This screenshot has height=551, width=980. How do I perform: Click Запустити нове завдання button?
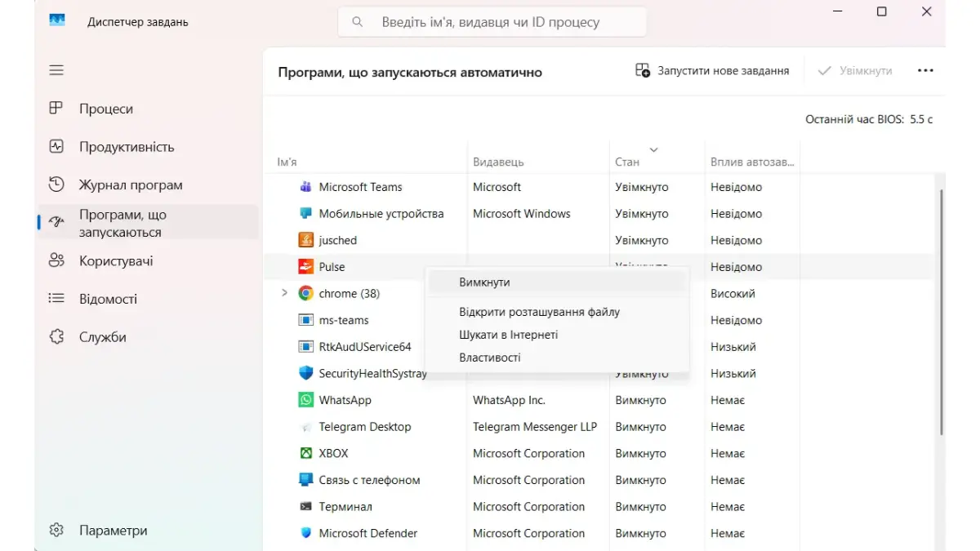(x=712, y=71)
